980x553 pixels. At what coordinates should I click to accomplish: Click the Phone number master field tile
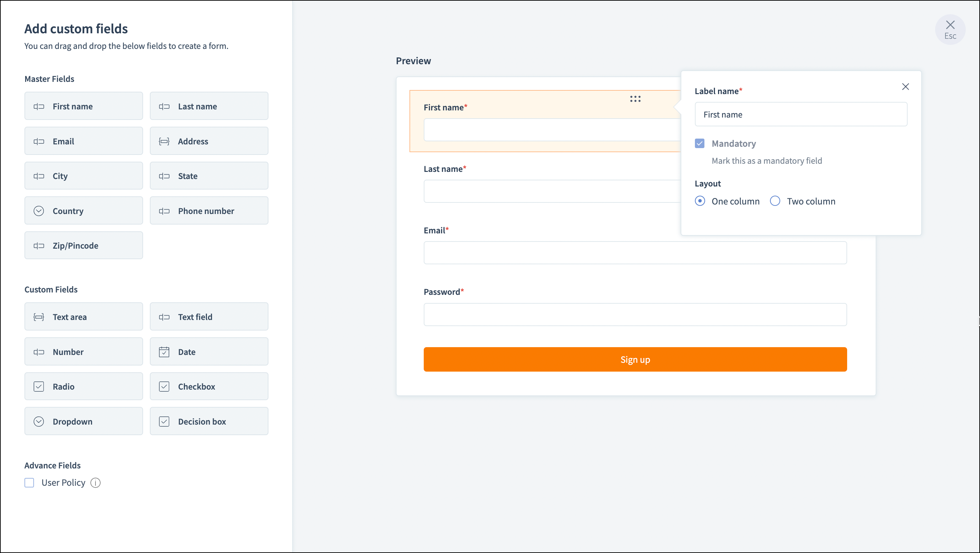[x=209, y=211]
